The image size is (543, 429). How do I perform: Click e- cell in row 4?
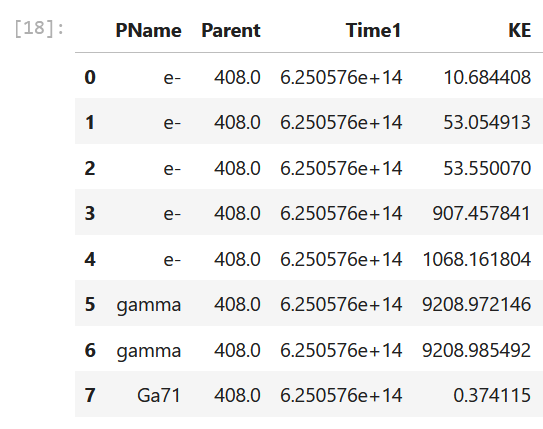coord(172,259)
